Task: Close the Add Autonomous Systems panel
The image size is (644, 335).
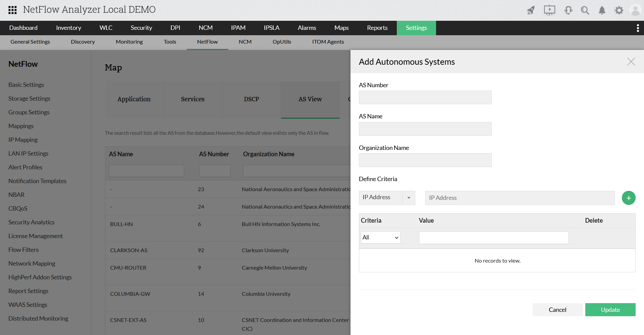Action: 631,62
